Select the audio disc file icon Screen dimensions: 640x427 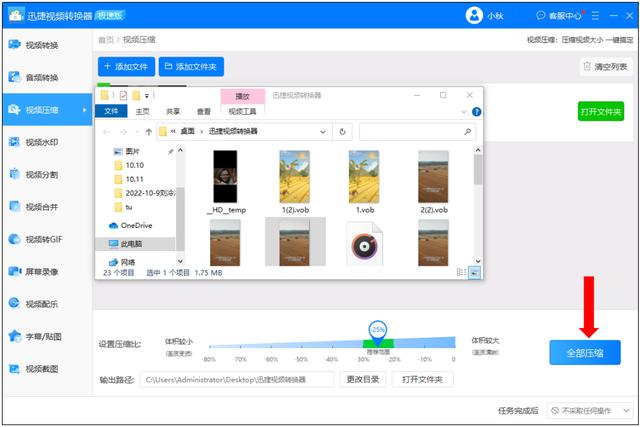pyautogui.click(x=364, y=244)
